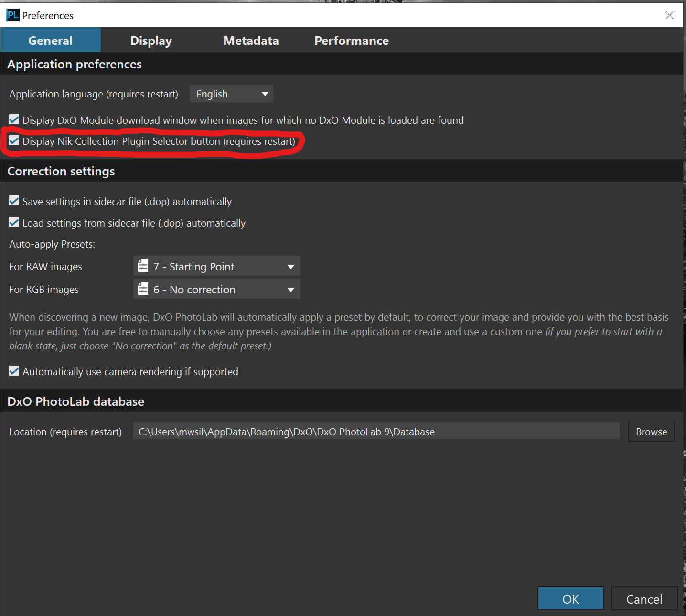Click the database Location path field
The image size is (686, 616).
point(376,432)
